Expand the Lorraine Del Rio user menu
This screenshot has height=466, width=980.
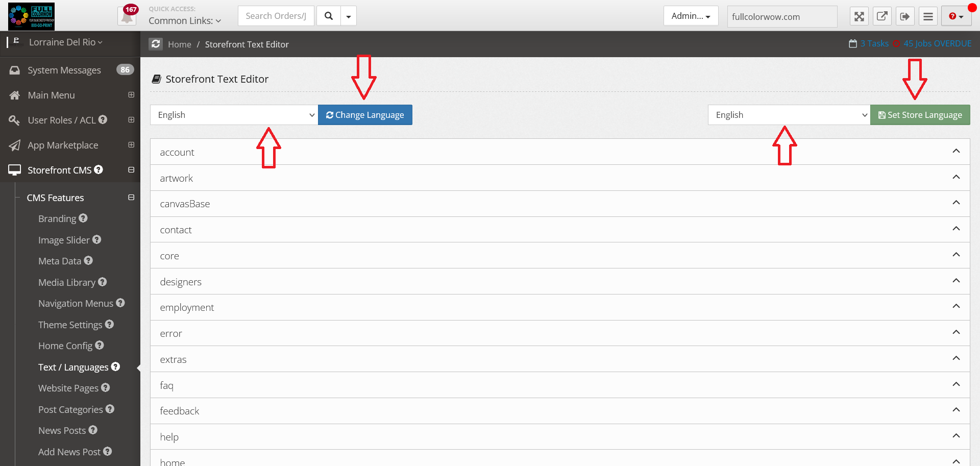pos(65,42)
